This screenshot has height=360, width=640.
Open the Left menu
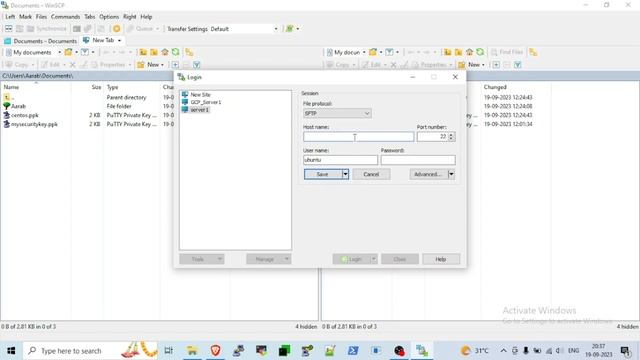point(10,17)
